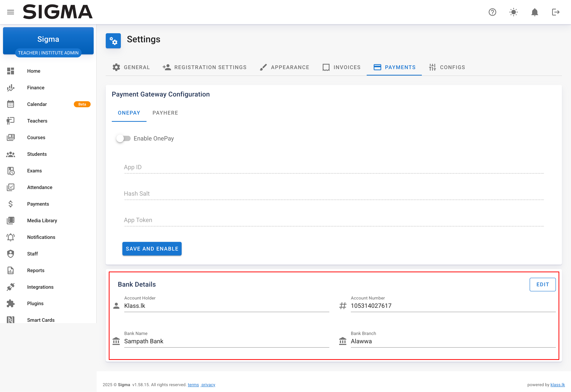Click the Smart Cards NFC icon
This screenshot has width=571, height=392.
tap(11, 320)
